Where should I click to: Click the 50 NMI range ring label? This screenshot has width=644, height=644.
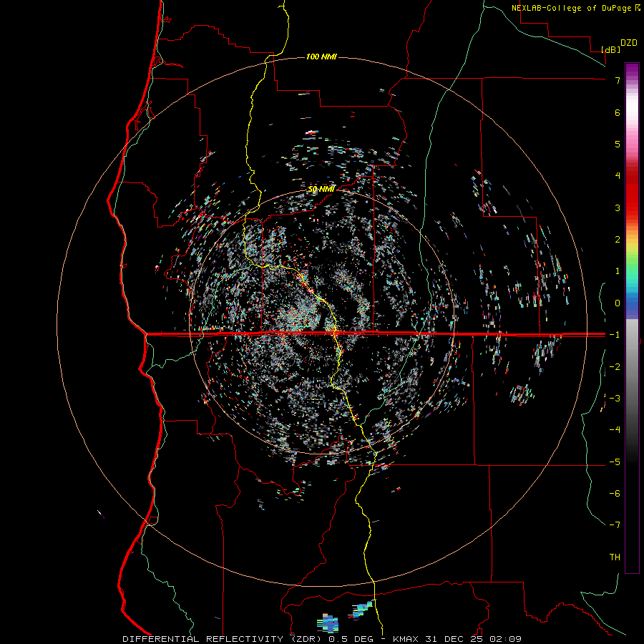(x=321, y=190)
